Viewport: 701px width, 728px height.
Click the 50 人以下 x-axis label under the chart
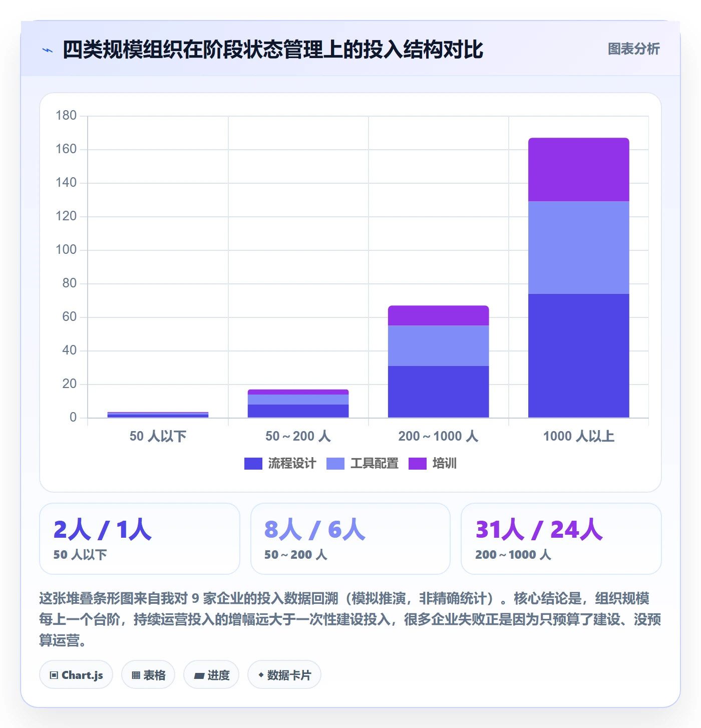click(x=158, y=436)
